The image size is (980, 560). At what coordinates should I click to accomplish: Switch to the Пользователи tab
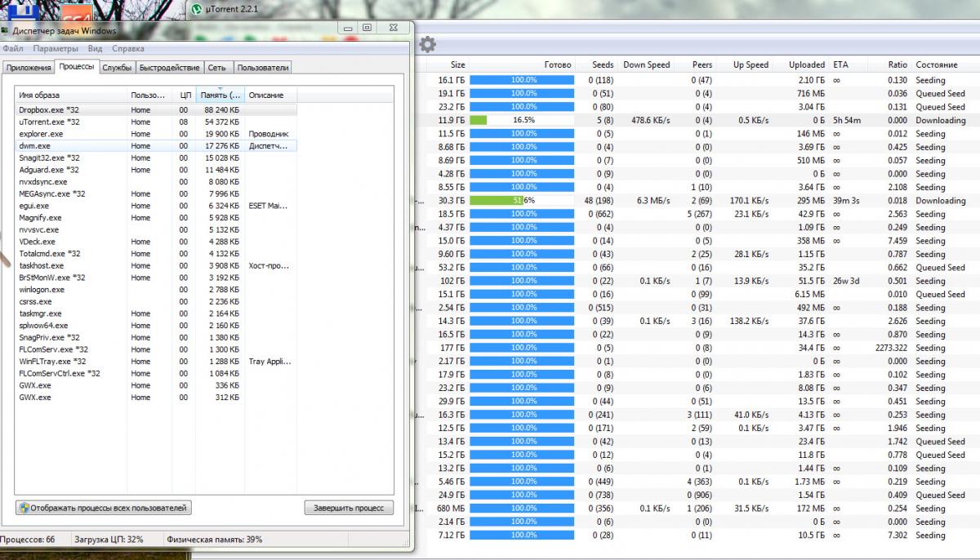pyautogui.click(x=263, y=68)
